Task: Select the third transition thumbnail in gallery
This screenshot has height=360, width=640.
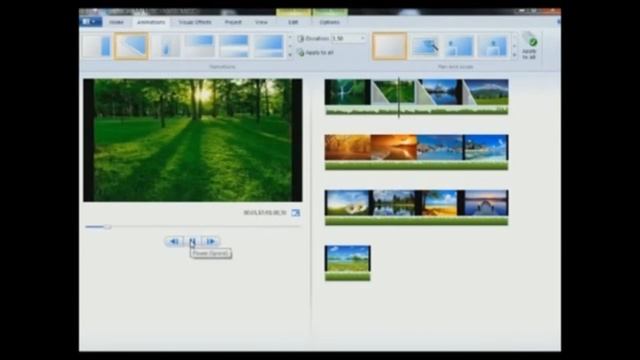Action: pos(165,46)
